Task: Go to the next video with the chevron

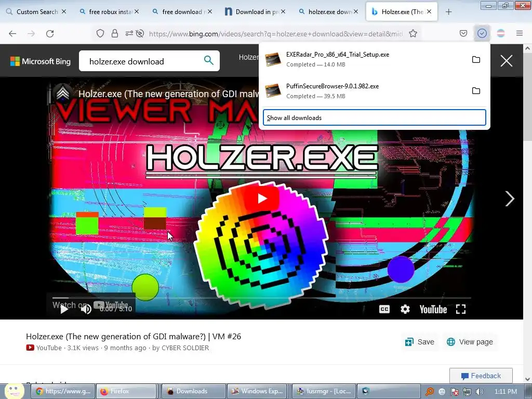Action: (510, 199)
